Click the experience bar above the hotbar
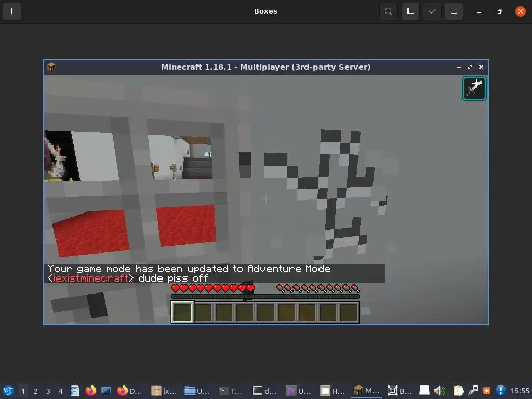This screenshot has width=532, height=399. click(265, 297)
